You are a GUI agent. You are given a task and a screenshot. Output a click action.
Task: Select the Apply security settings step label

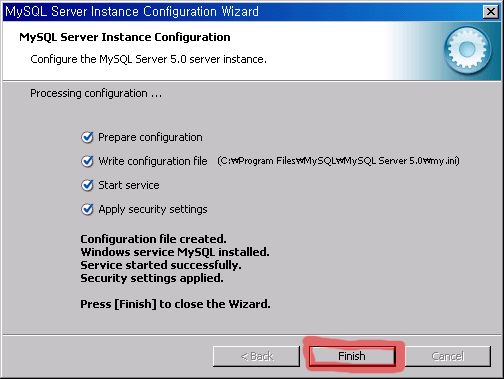[x=153, y=209]
